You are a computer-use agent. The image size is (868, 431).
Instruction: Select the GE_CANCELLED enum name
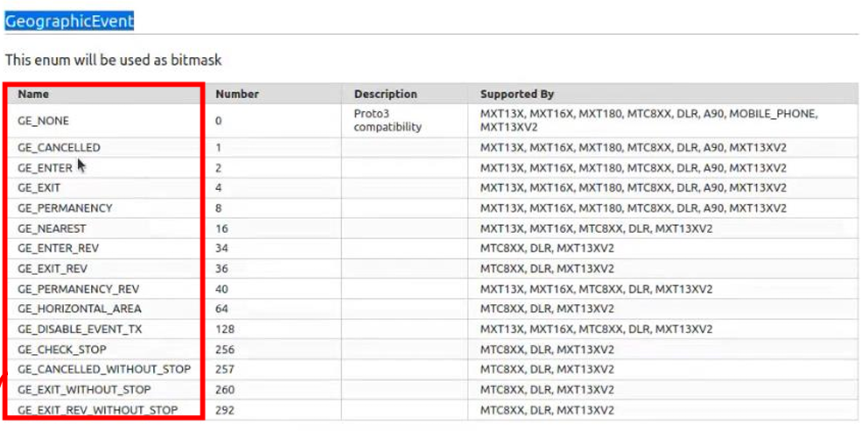pos(59,148)
